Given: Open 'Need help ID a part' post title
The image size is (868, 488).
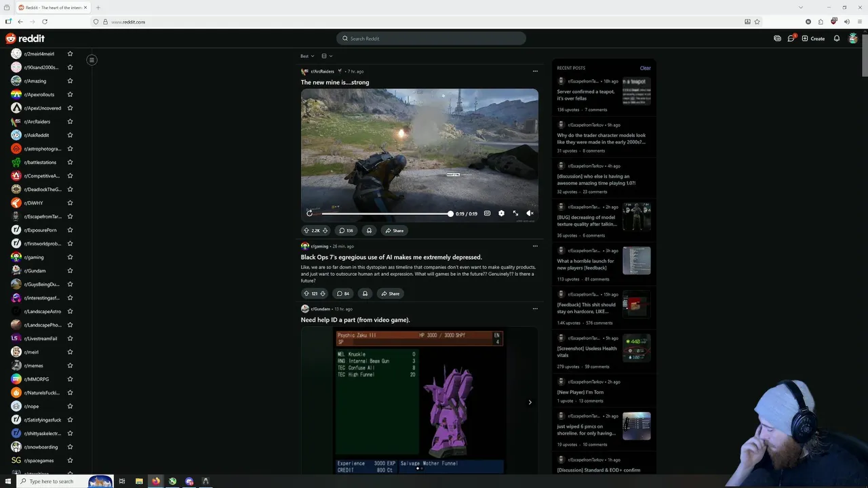Looking at the screenshot, I should (x=355, y=320).
